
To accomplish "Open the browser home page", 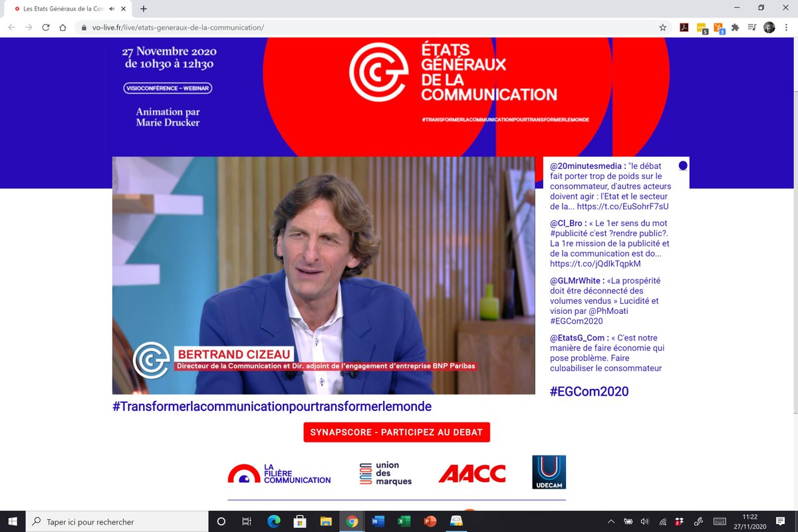I will tap(63, 27).
